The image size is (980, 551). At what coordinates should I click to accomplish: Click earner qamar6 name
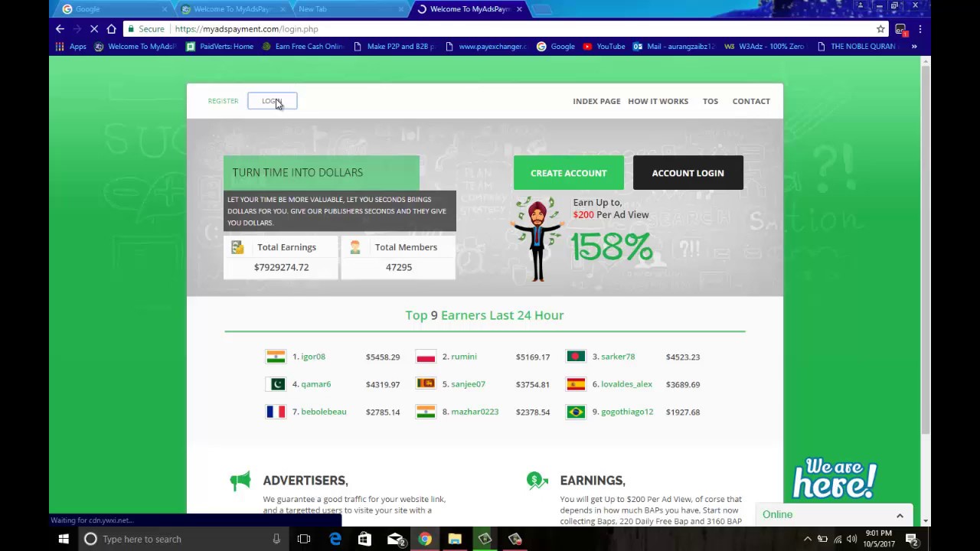tap(316, 384)
